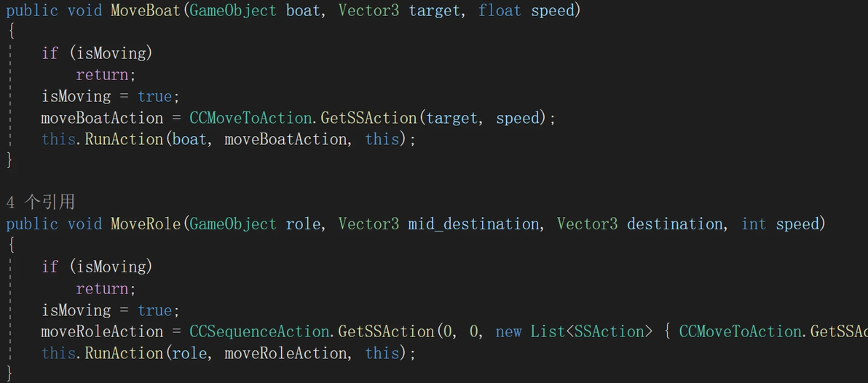Viewport: 868px width, 383px height.
Task: Click the float keyword in MoveBoat signature
Action: click(x=500, y=10)
